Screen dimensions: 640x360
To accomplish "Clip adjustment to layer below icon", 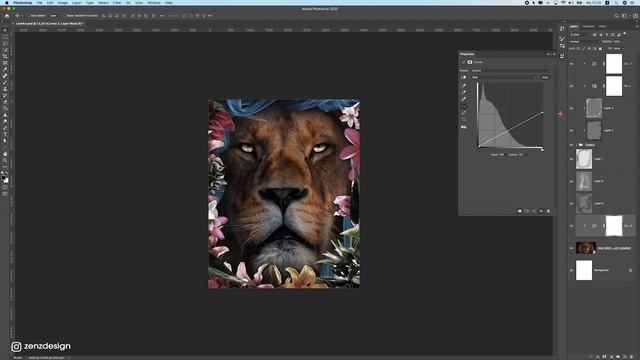I will (520, 211).
